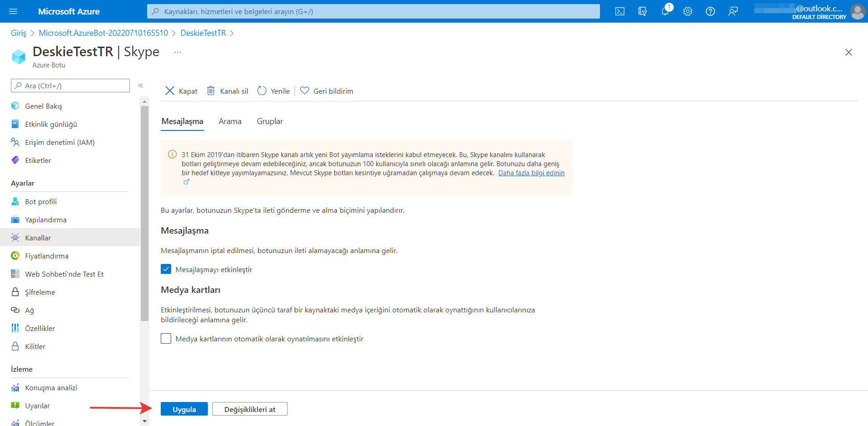Open directories and subscriptions filter icon
The image size is (868, 426).
click(643, 11)
